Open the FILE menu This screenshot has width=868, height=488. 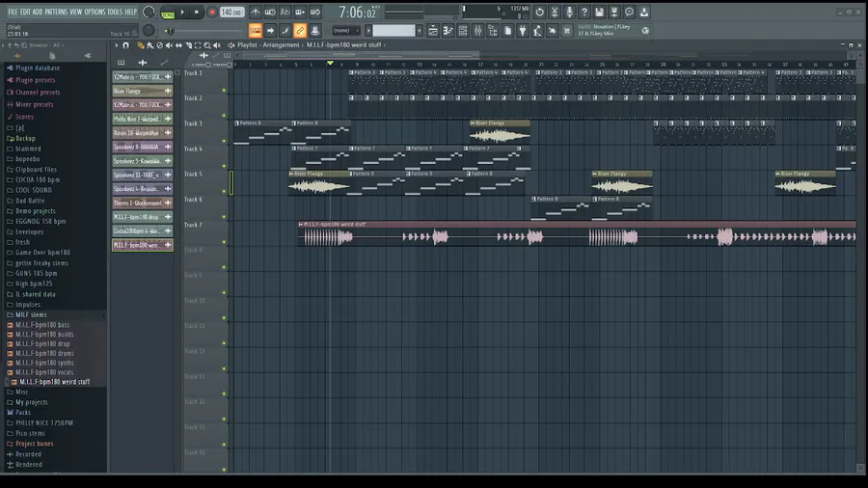coord(13,12)
